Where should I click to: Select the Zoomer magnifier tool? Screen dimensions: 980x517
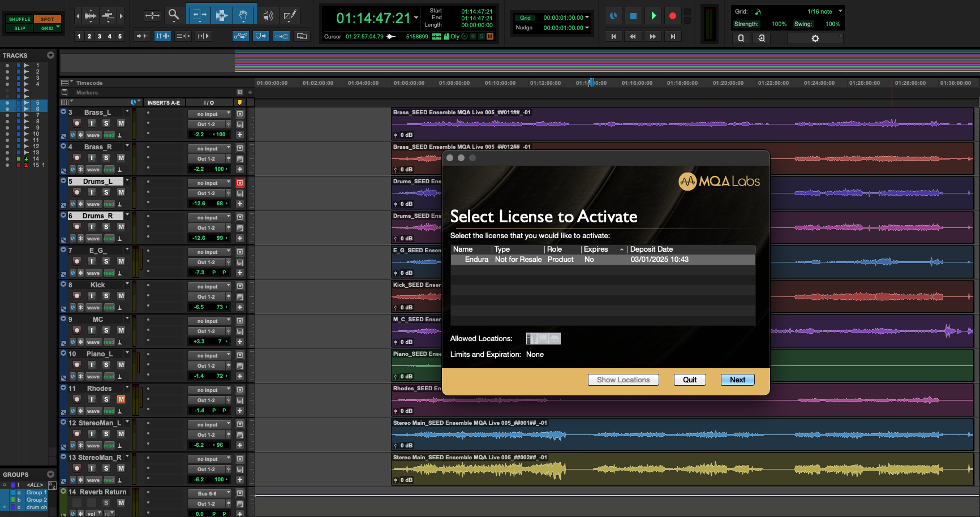point(174,15)
